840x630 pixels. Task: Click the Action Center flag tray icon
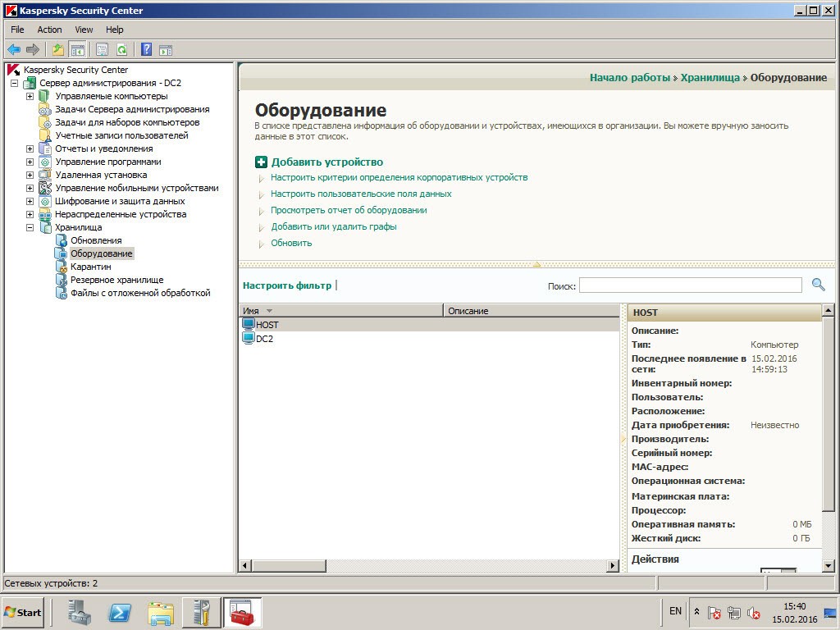[x=714, y=612]
